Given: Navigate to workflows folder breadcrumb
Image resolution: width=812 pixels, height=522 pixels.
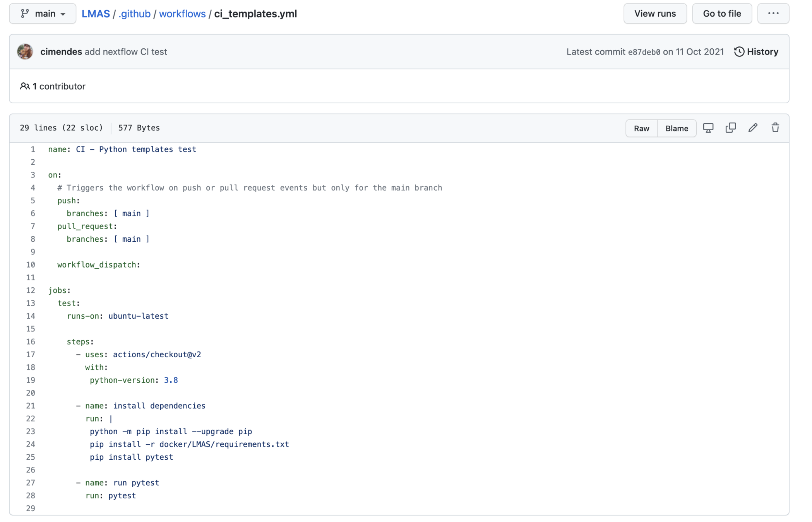Looking at the screenshot, I should (182, 14).
